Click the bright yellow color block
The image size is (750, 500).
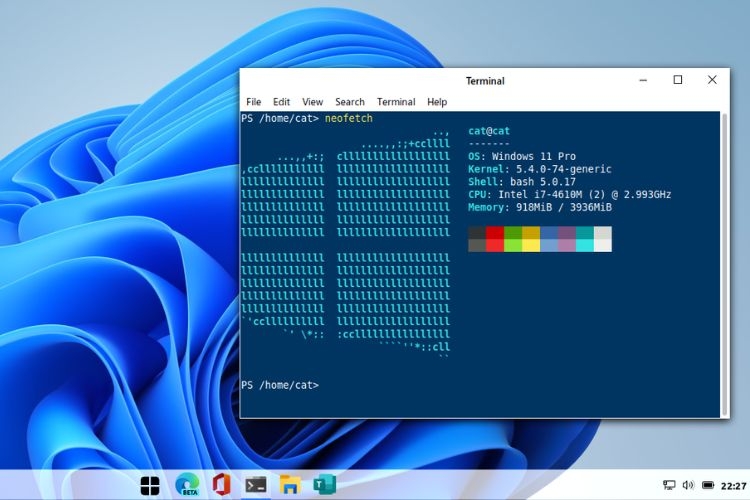[531, 245]
